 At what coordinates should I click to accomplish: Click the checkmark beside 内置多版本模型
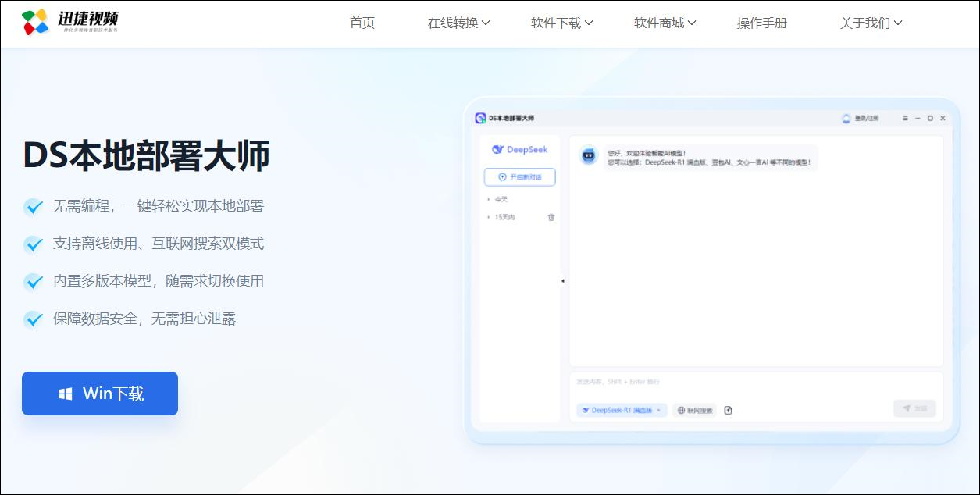33,282
